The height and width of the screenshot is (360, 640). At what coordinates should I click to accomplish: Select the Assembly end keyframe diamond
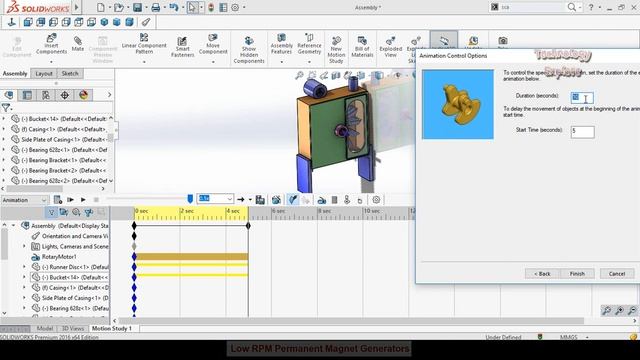[248, 226]
